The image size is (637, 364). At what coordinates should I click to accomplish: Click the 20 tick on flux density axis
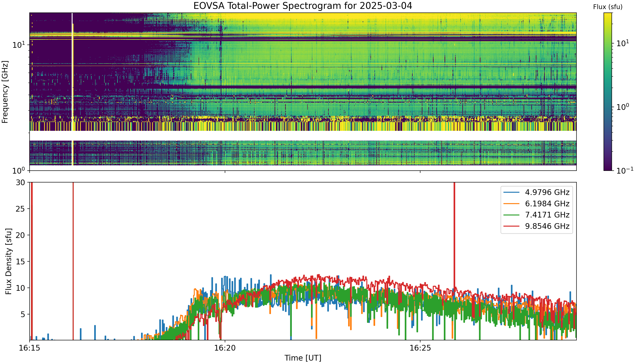20,235
